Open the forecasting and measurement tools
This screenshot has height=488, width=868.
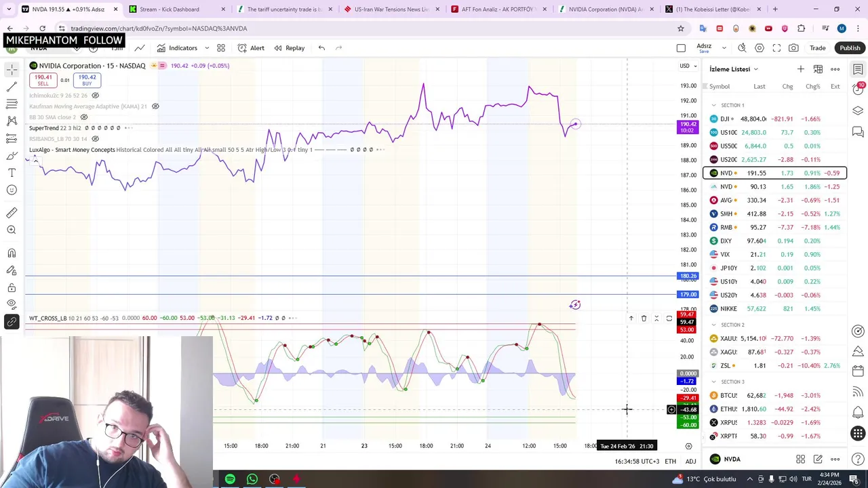click(12, 138)
